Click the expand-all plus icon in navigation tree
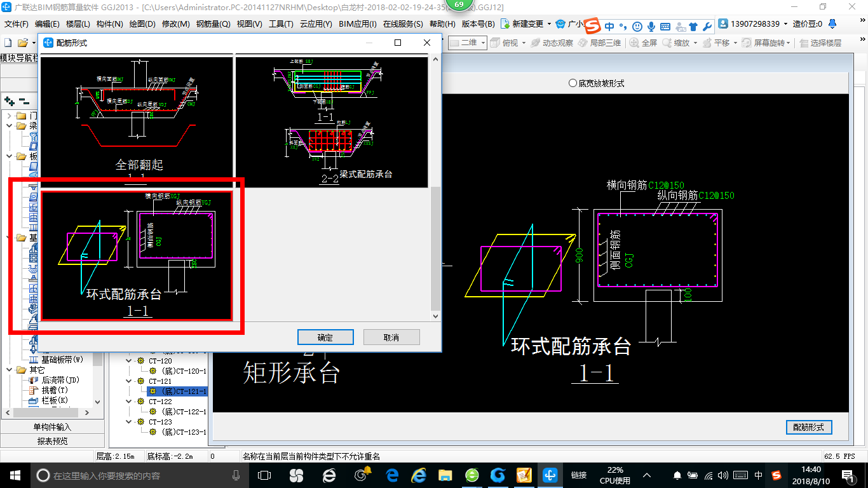 10,101
